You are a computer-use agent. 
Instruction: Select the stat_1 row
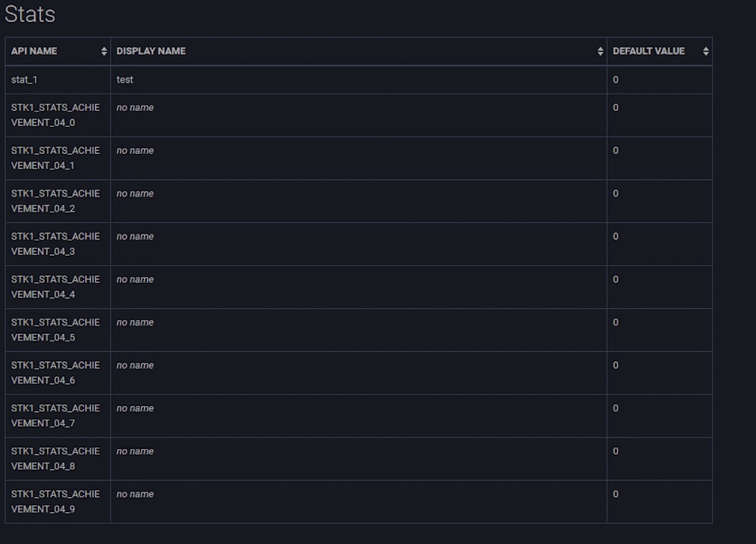pyautogui.click(x=24, y=80)
